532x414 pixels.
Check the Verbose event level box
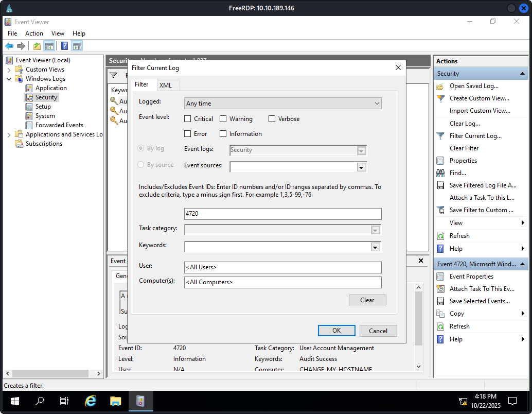click(272, 119)
